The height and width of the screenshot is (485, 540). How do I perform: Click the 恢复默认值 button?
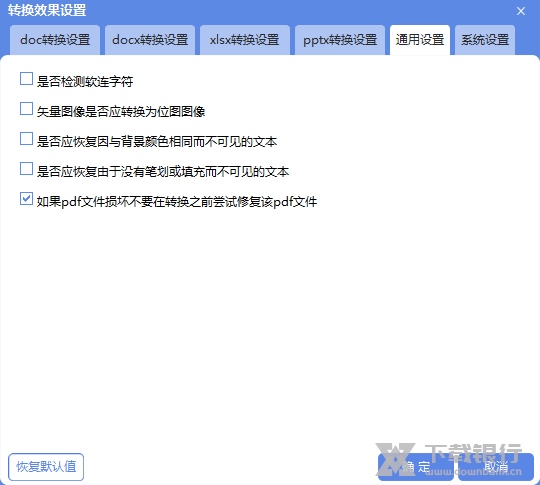[46, 467]
